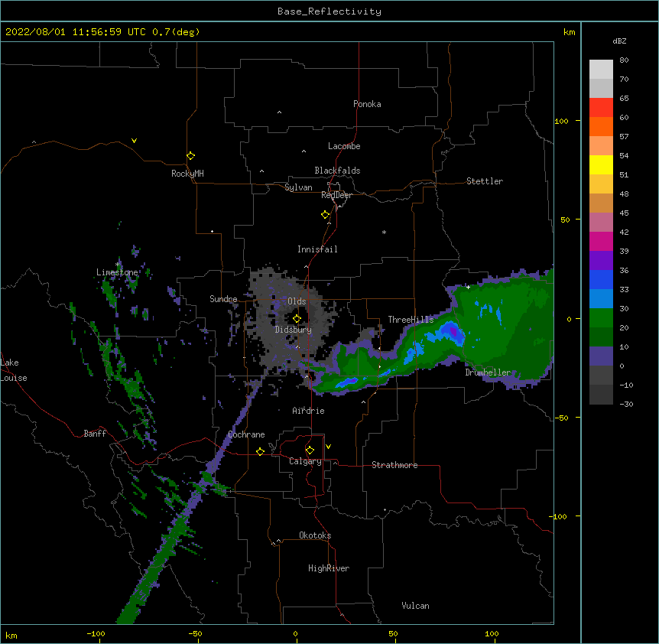Click the 45 value on the dBZ scale
Viewport: 659px width, 644px height.
(x=624, y=213)
